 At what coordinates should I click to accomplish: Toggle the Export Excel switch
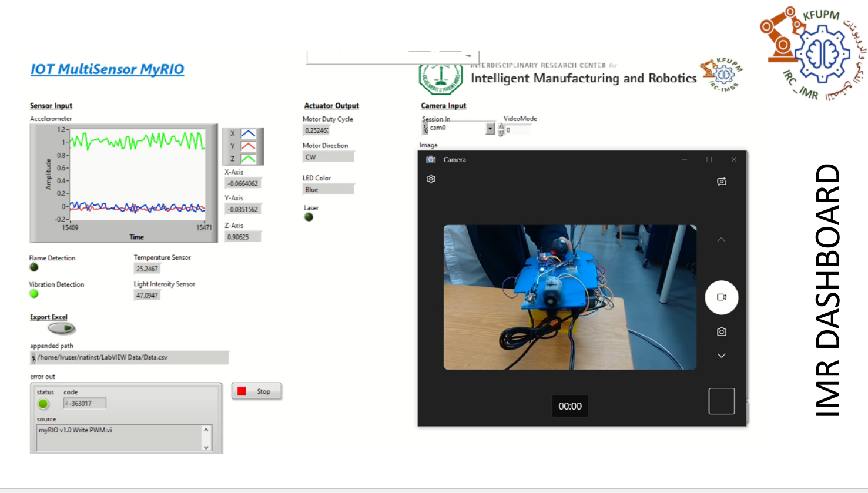(x=62, y=328)
